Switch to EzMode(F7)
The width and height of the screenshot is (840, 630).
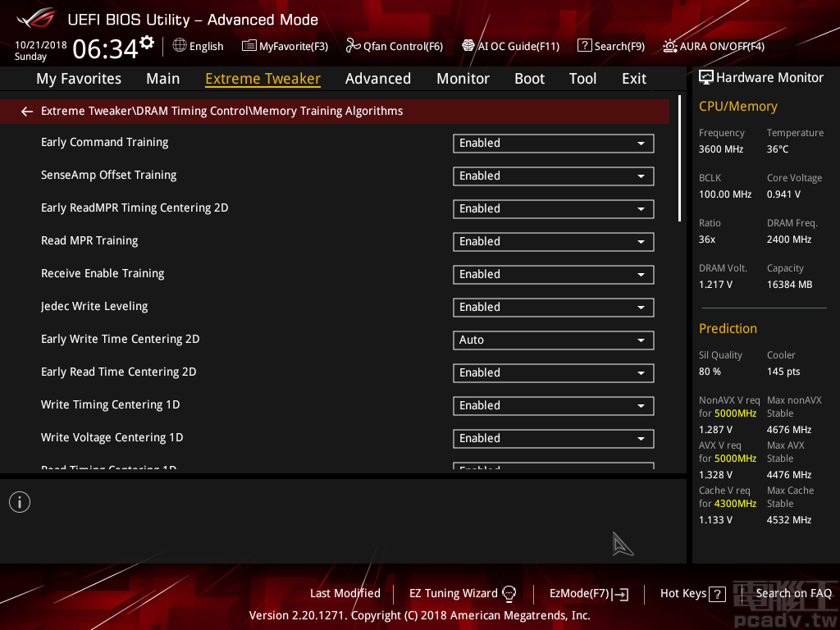589,594
